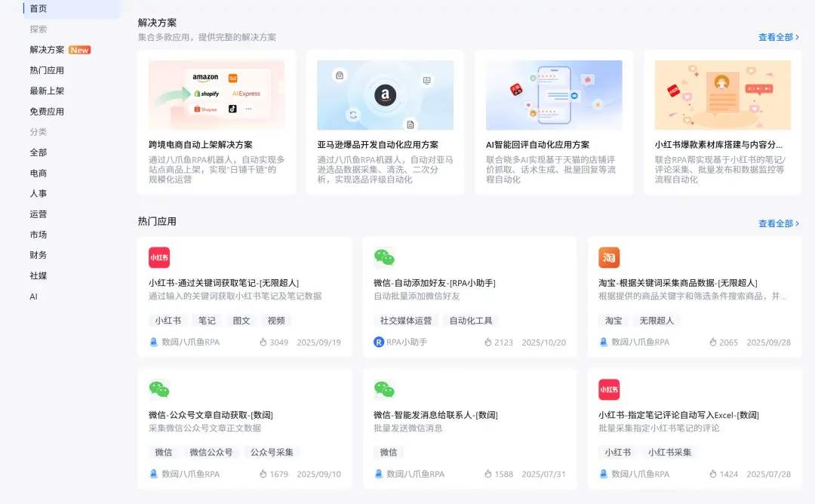Click the WeChat icon on 智能发消息给联系人 card
This screenshot has height=504, width=815.
point(384,389)
